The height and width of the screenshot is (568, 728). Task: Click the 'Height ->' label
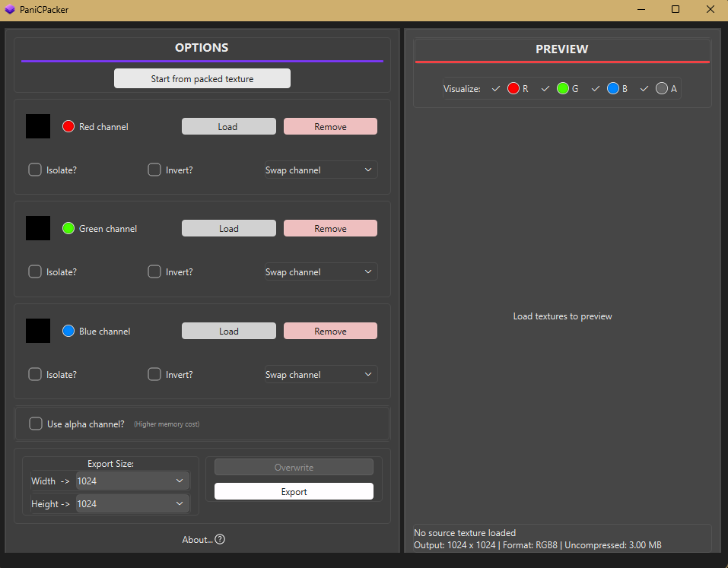(x=50, y=504)
